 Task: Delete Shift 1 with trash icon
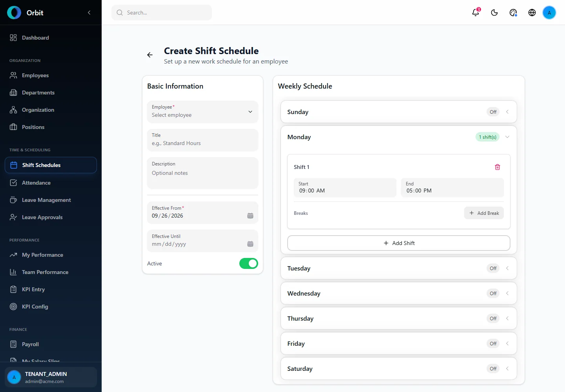[x=498, y=167]
